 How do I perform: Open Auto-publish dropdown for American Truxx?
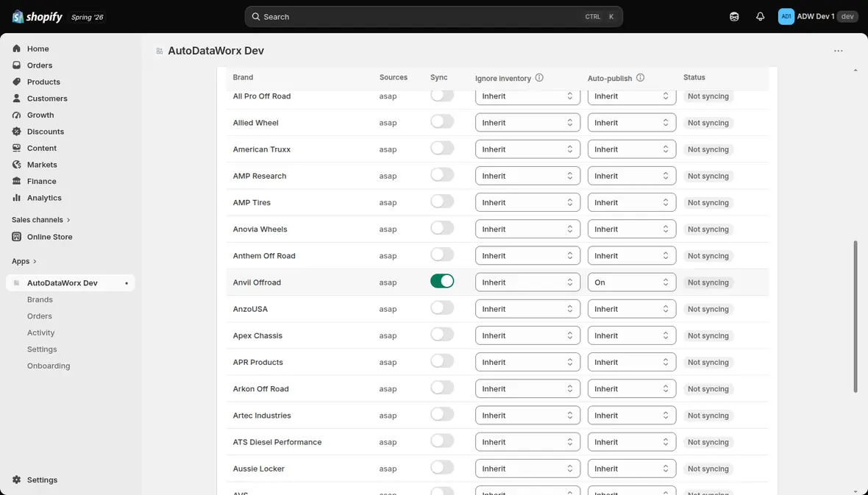(x=632, y=149)
